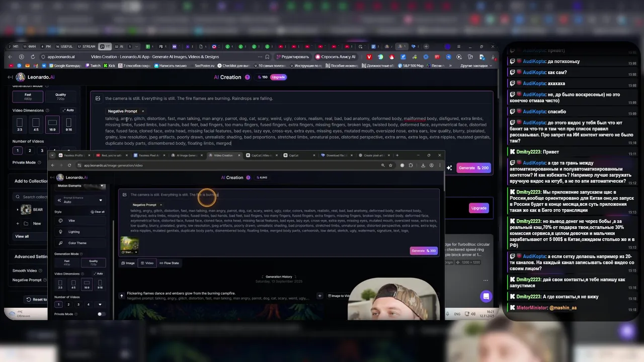Screen dimensions: 644x362
Task: Click bookmark star in front window address bar
Action: [x=390, y=165]
